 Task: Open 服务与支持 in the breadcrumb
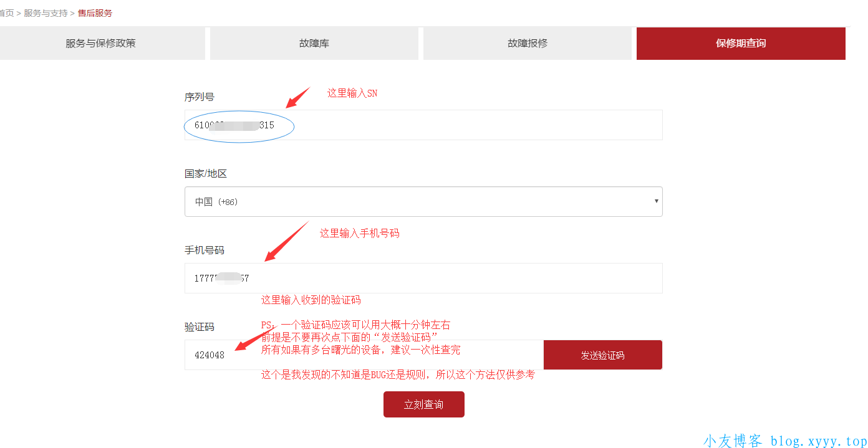point(46,13)
